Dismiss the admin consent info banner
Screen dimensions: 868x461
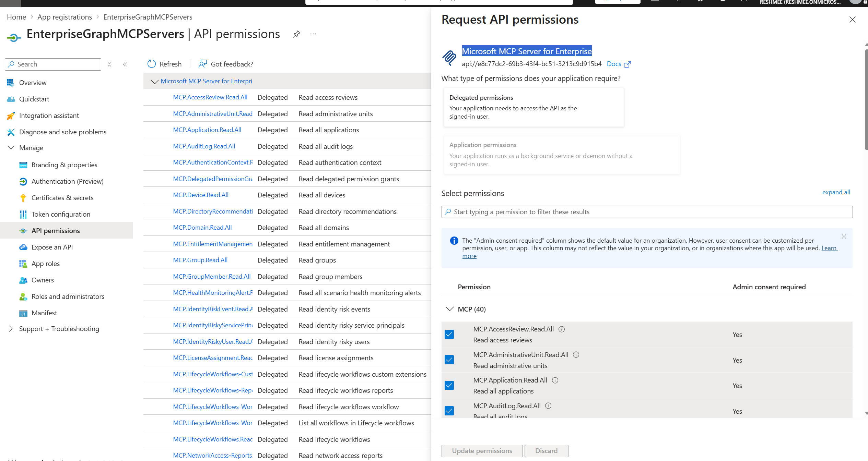point(844,236)
